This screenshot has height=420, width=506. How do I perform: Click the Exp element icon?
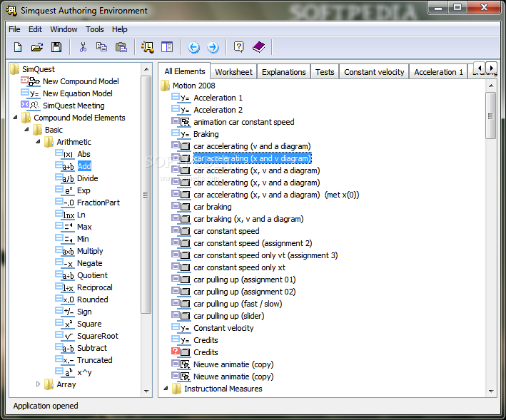64,190
